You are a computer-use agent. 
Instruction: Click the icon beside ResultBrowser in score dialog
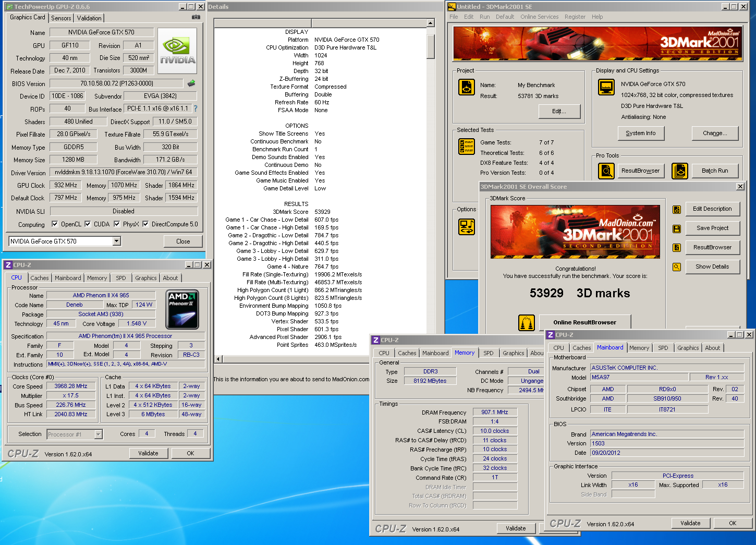tap(677, 248)
